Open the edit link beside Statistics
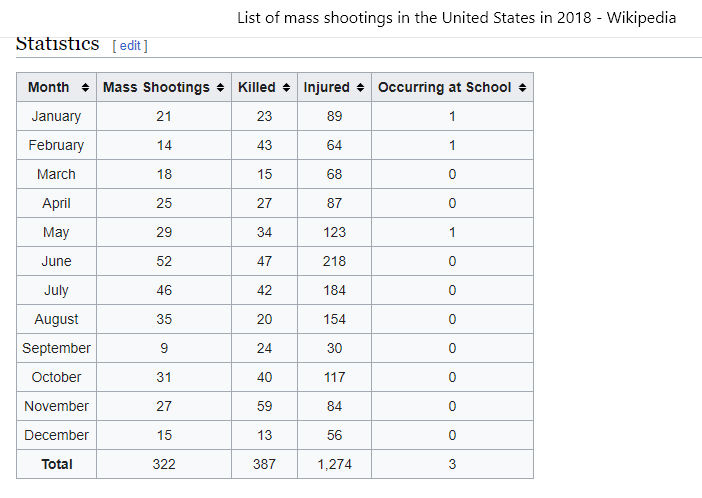 click(x=130, y=46)
